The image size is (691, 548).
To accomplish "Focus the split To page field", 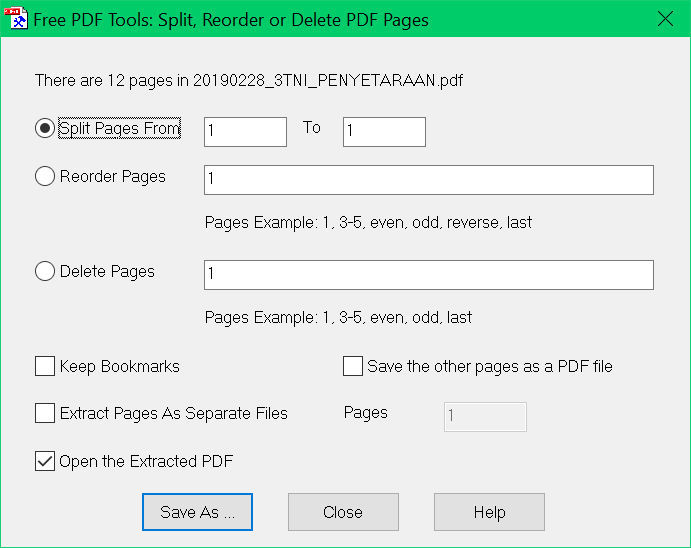I will pyautogui.click(x=384, y=132).
